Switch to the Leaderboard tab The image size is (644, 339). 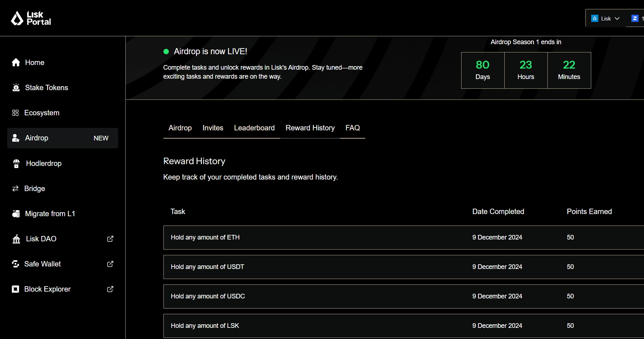254,128
